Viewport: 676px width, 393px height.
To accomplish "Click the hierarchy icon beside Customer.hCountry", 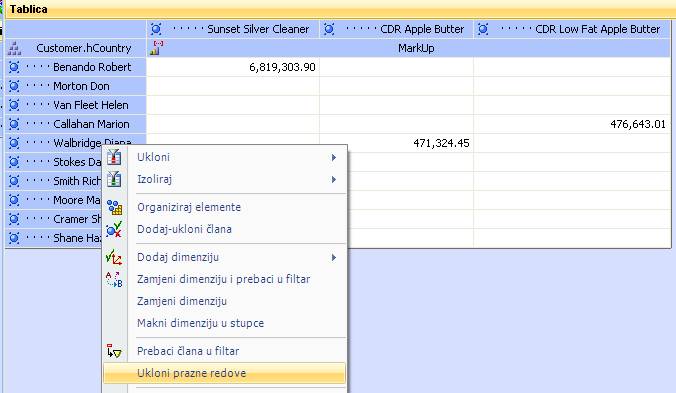I will [14, 48].
